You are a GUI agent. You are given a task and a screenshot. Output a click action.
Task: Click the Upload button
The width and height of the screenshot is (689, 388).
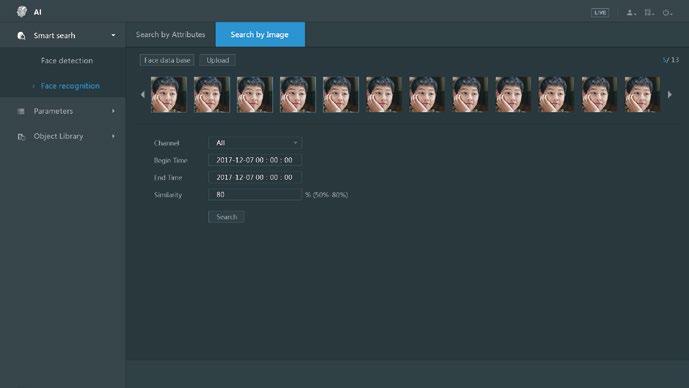[218, 60]
